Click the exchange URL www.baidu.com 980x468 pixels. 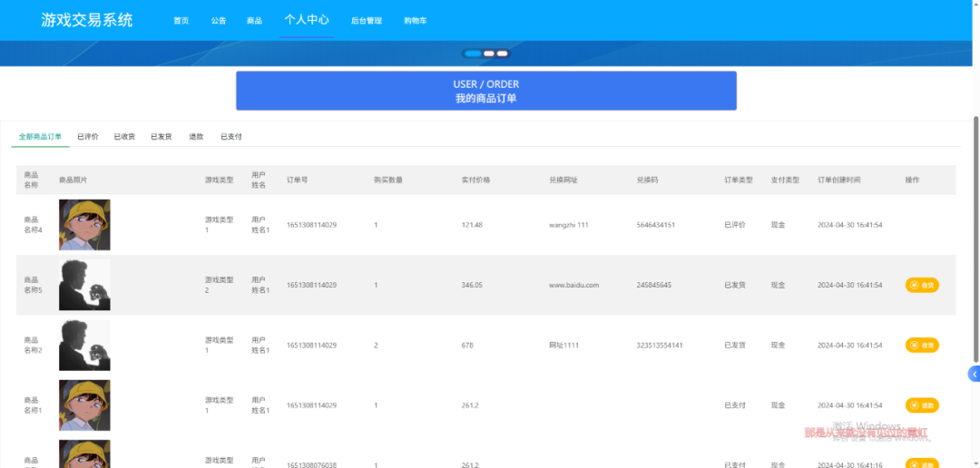[x=573, y=285]
